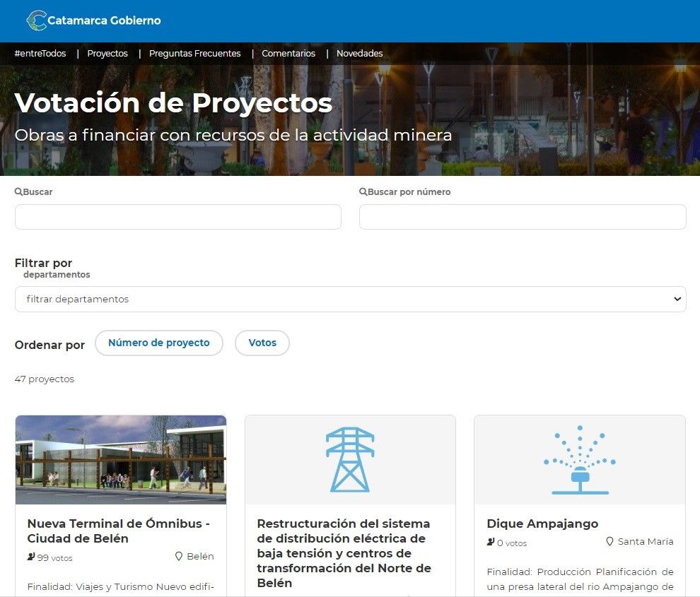Click the magnifier icon beside Buscar por número
The height and width of the screenshot is (597, 700).
coord(363,191)
